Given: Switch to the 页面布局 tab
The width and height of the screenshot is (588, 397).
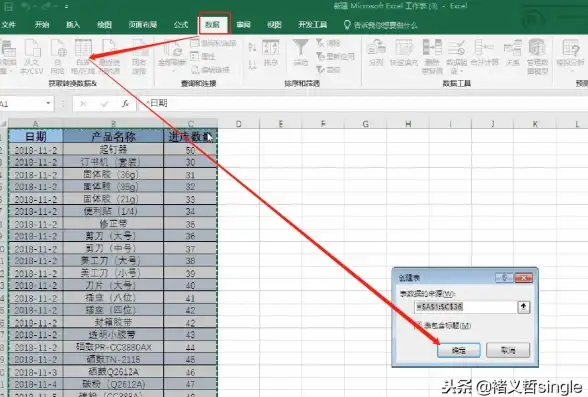Looking at the screenshot, I should click(x=142, y=25).
